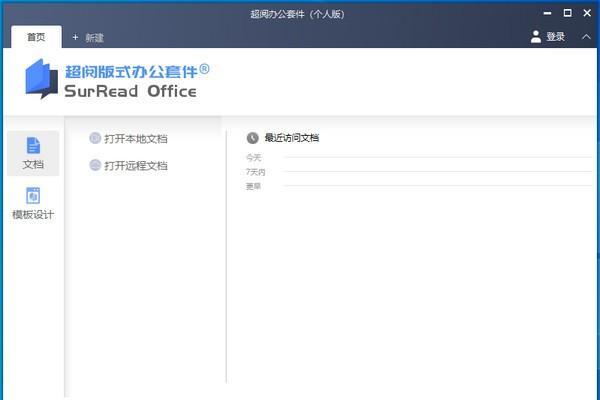Click the 打开远程文档 cloud icon
The width and height of the screenshot is (600, 400).
click(x=95, y=165)
